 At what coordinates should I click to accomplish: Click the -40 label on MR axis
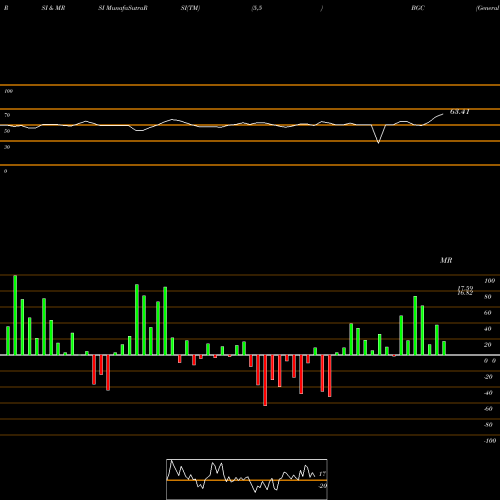(x=488, y=393)
